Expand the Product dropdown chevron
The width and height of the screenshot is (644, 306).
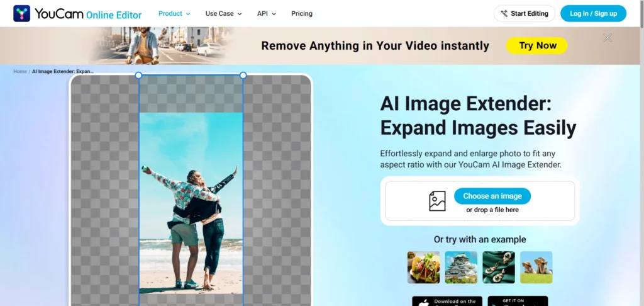tap(188, 14)
